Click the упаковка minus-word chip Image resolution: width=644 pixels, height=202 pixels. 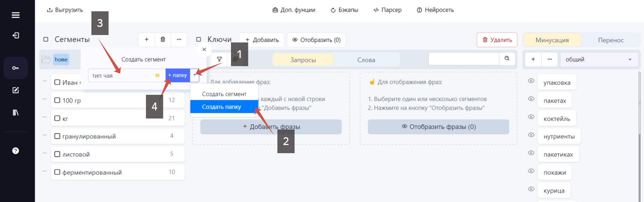pyautogui.click(x=557, y=82)
